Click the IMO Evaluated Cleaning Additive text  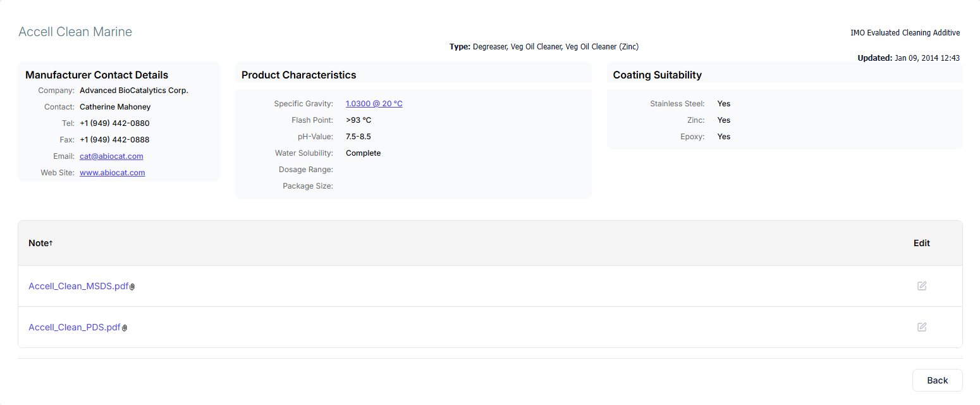905,33
